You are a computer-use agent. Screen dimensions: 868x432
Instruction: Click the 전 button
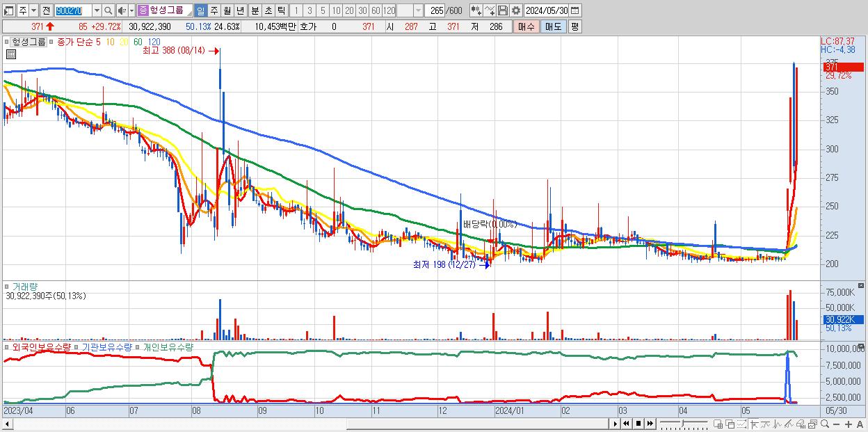click(x=46, y=10)
